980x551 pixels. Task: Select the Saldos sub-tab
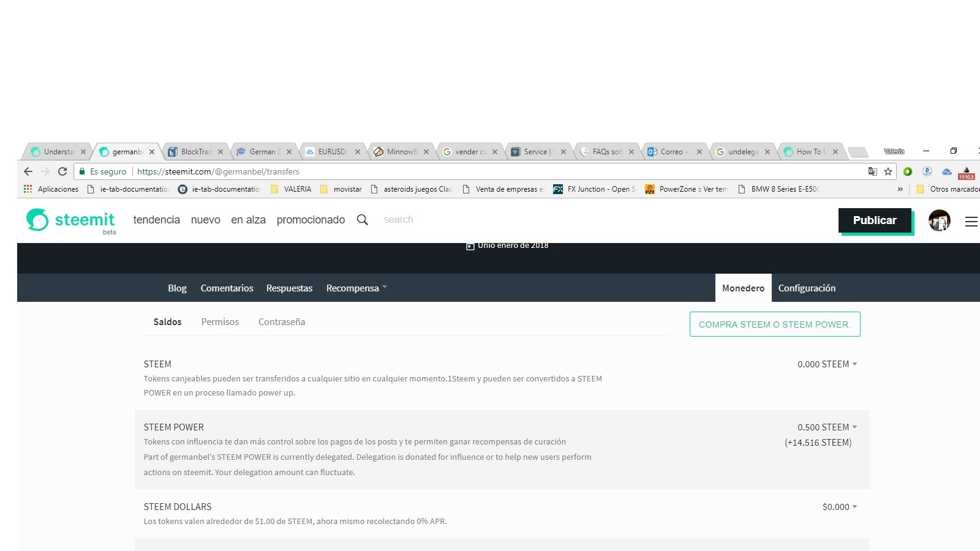pyautogui.click(x=167, y=322)
